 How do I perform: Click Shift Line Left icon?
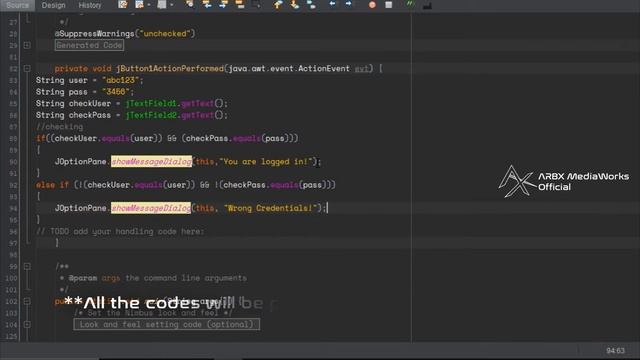point(332,5)
